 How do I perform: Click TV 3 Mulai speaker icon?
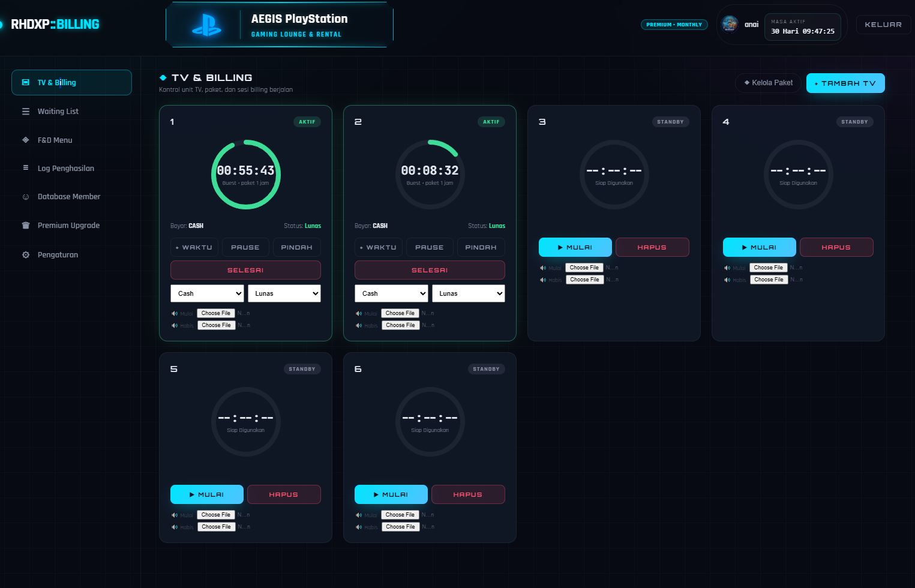(542, 268)
